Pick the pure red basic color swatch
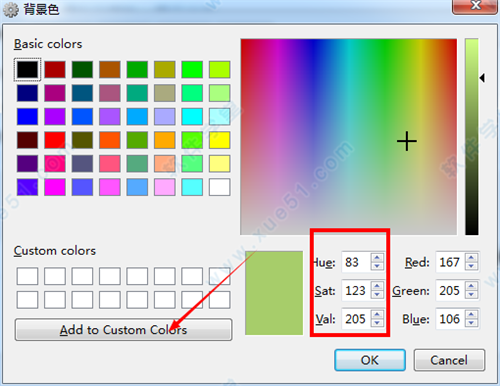The image size is (500, 386). point(55,140)
